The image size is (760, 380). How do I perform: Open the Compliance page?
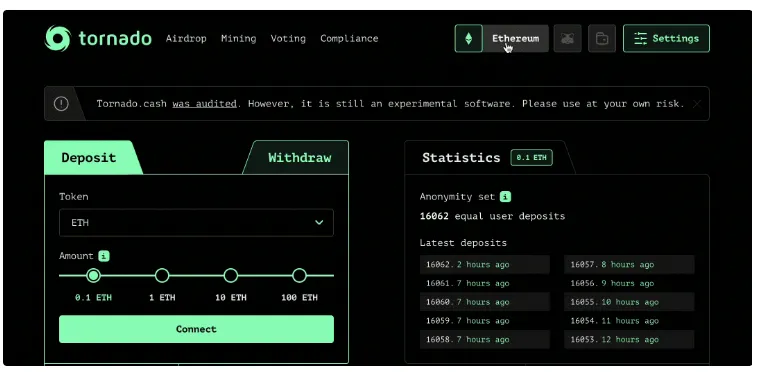point(349,38)
